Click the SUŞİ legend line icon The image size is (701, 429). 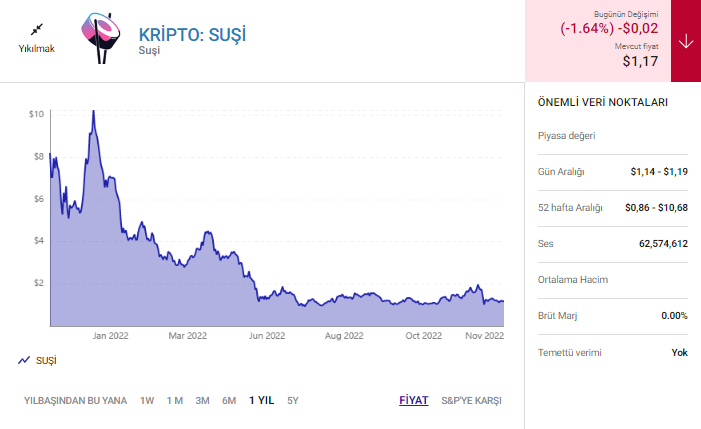click(24, 360)
